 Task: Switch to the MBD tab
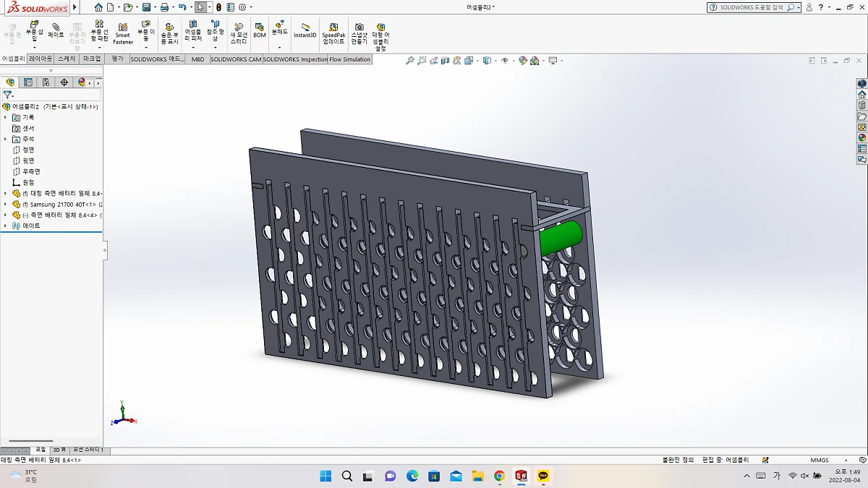pyautogui.click(x=197, y=59)
